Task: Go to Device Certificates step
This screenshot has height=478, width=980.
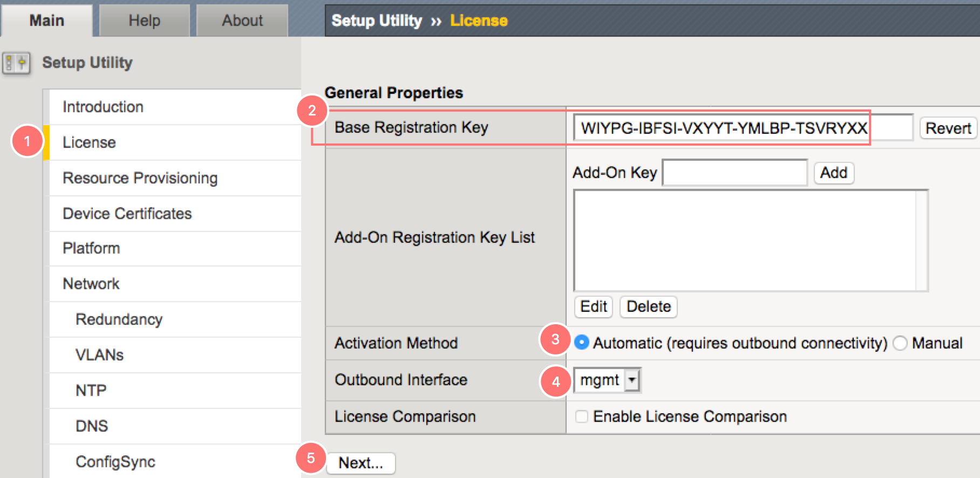Action: click(x=127, y=214)
